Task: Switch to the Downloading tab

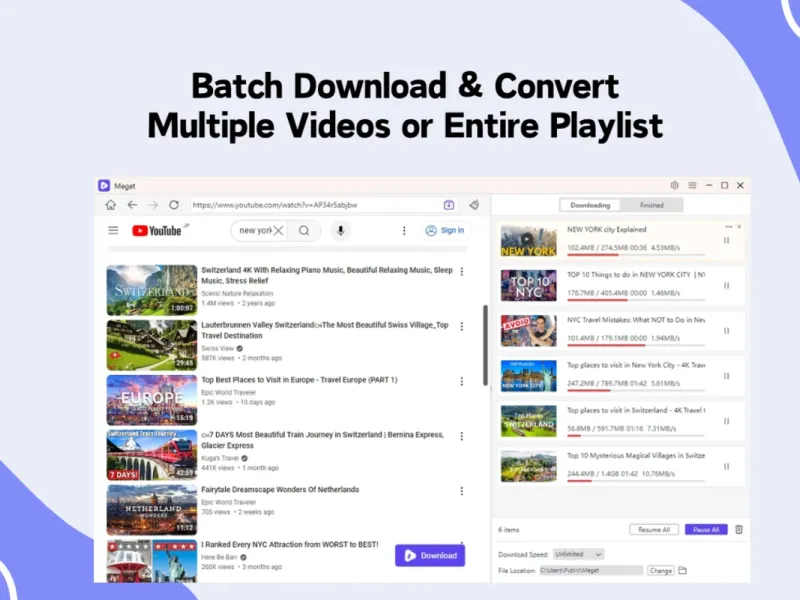Action: click(x=590, y=205)
